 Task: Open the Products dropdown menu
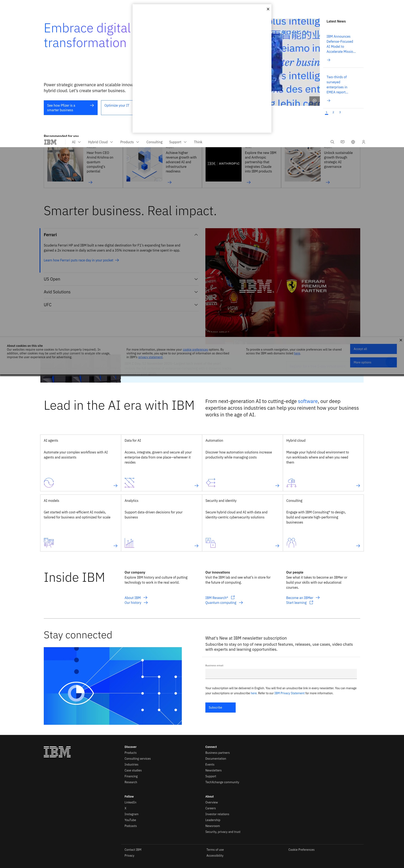pos(129,142)
